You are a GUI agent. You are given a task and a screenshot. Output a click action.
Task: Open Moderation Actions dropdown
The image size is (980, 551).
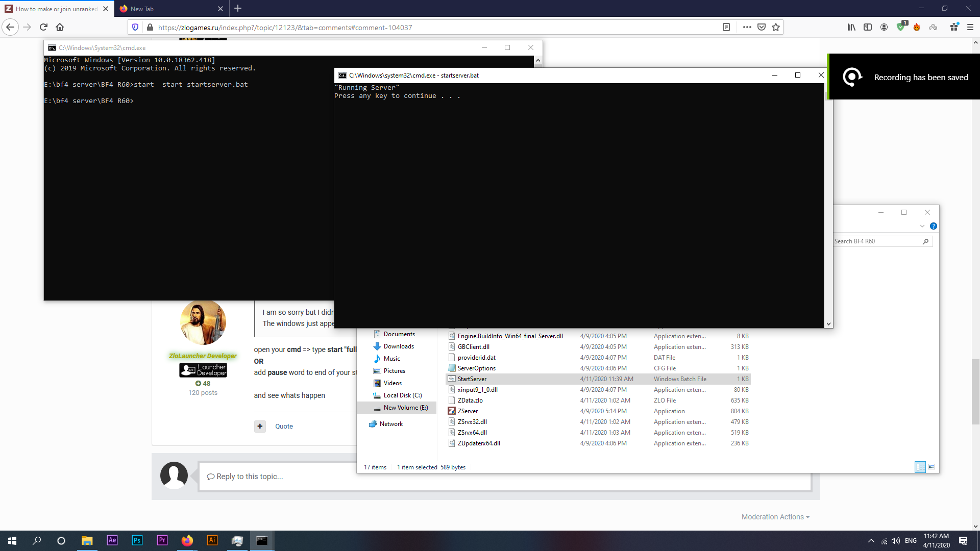(776, 517)
